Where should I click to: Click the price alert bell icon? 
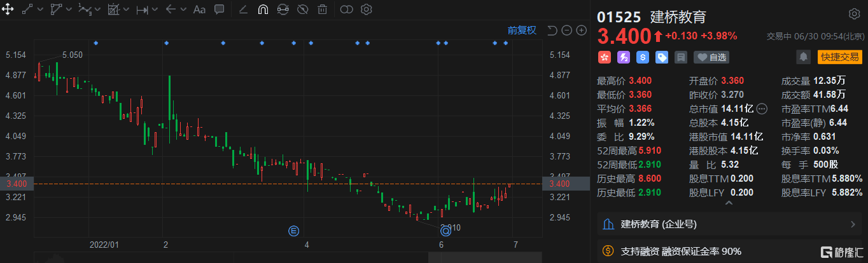[804, 57]
